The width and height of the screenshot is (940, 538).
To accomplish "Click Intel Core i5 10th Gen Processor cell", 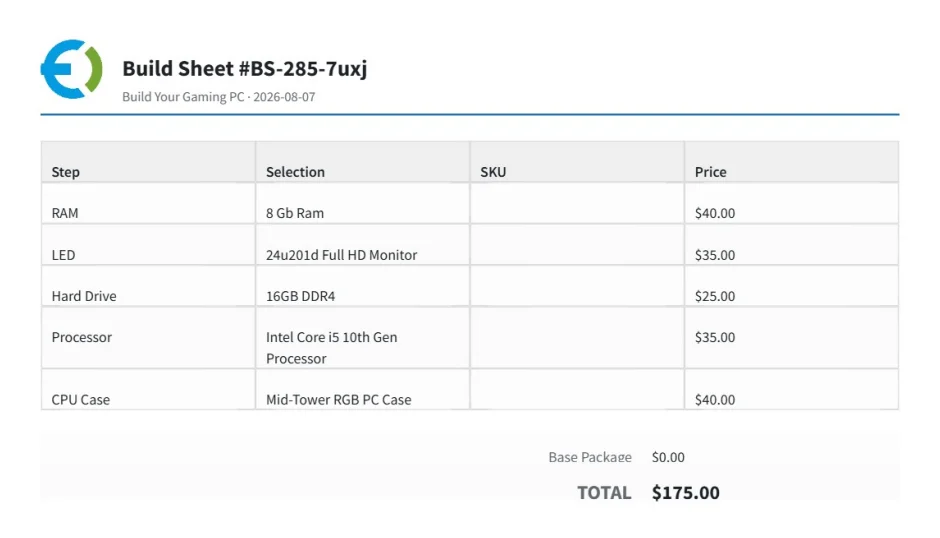I will [363, 338].
